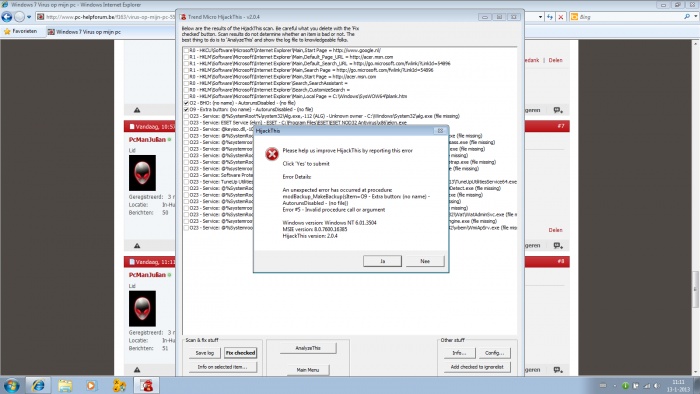700x394 pixels.
Task: Click the IE vertical scrollbar thumb
Action: [x=696, y=289]
